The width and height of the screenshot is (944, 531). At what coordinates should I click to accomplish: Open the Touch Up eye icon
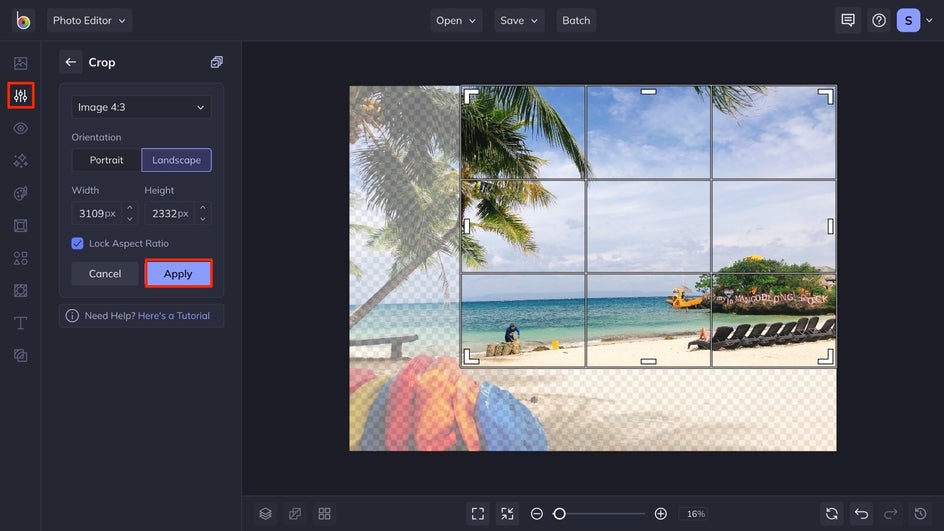pyautogui.click(x=20, y=128)
